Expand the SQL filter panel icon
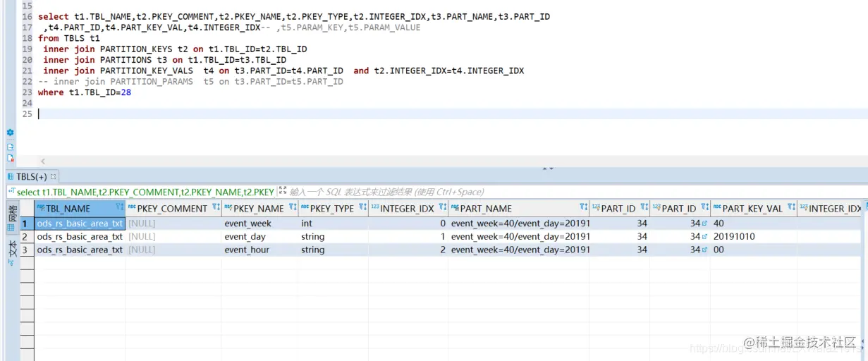The height and width of the screenshot is (361, 868). click(x=282, y=191)
